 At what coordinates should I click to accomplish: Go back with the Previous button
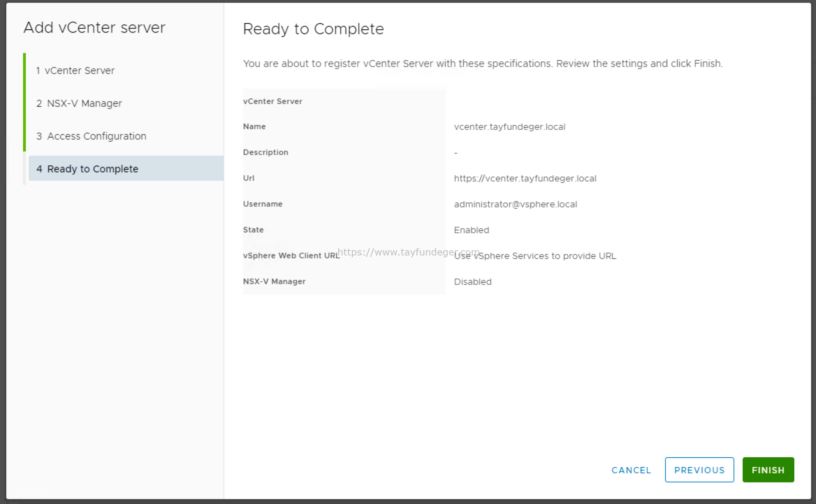click(699, 470)
